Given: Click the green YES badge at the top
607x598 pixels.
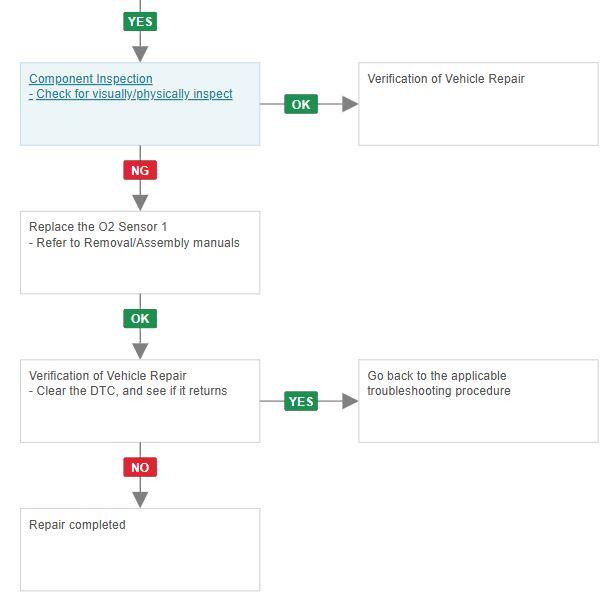Looking at the screenshot, I should click(x=140, y=21).
